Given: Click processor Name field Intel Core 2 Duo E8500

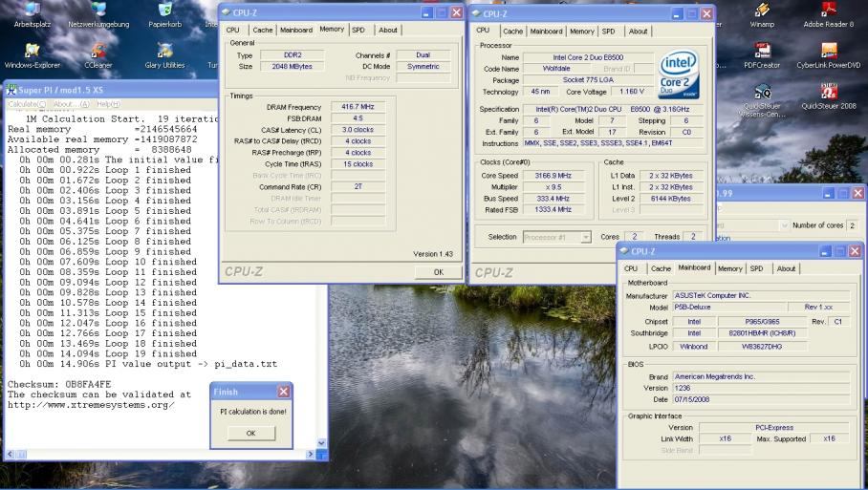Looking at the screenshot, I should [x=588, y=57].
